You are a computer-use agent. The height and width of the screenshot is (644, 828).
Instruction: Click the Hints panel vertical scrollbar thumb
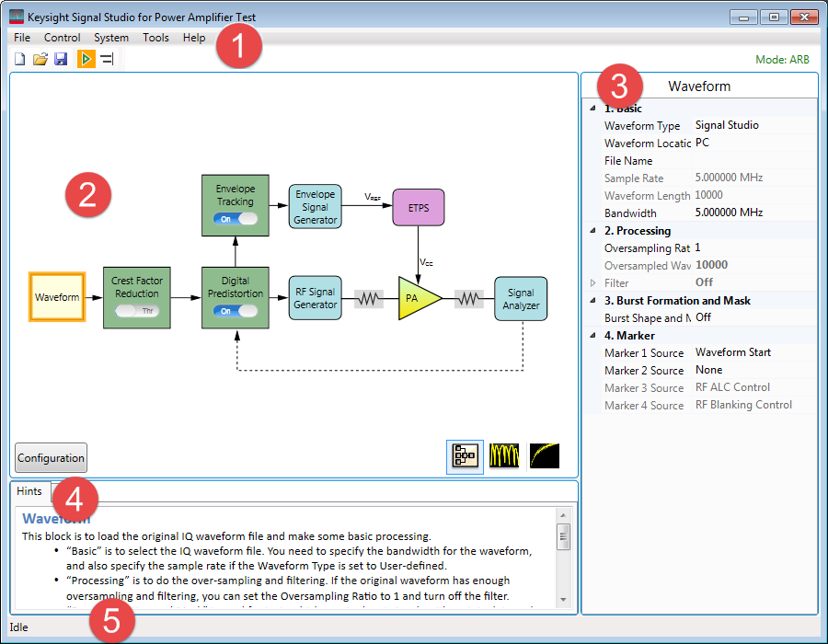pos(563,535)
